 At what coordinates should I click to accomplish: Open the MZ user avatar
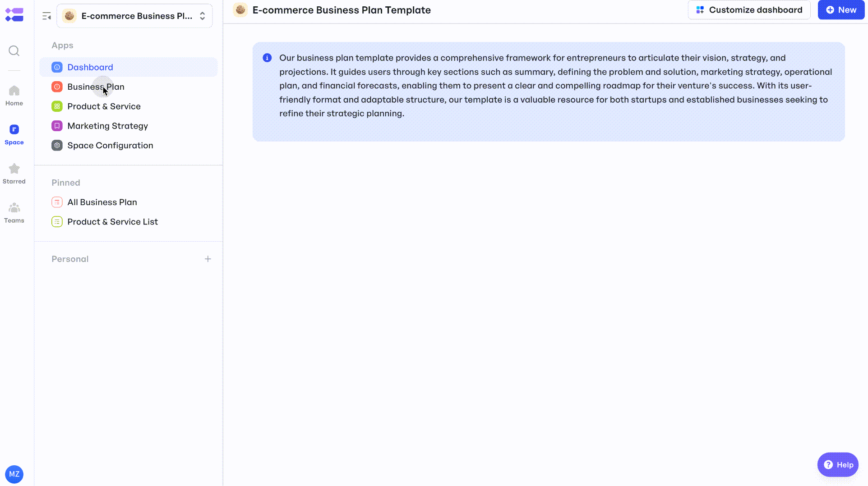click(14, 474)
